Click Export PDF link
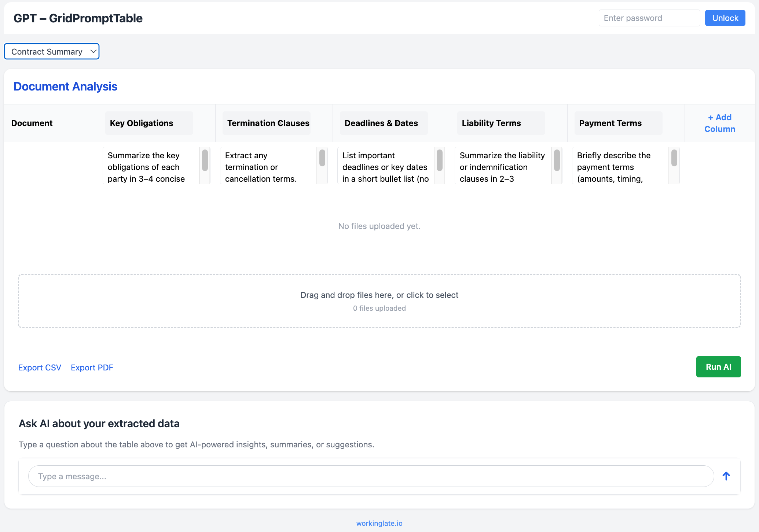The height and width of the screenshot is (532, 759). [92, 367]
